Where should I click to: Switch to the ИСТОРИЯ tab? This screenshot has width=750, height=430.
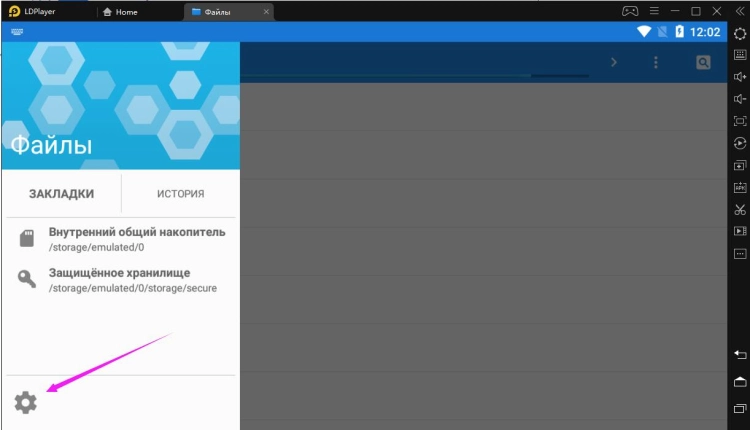(x=180, y=194)
